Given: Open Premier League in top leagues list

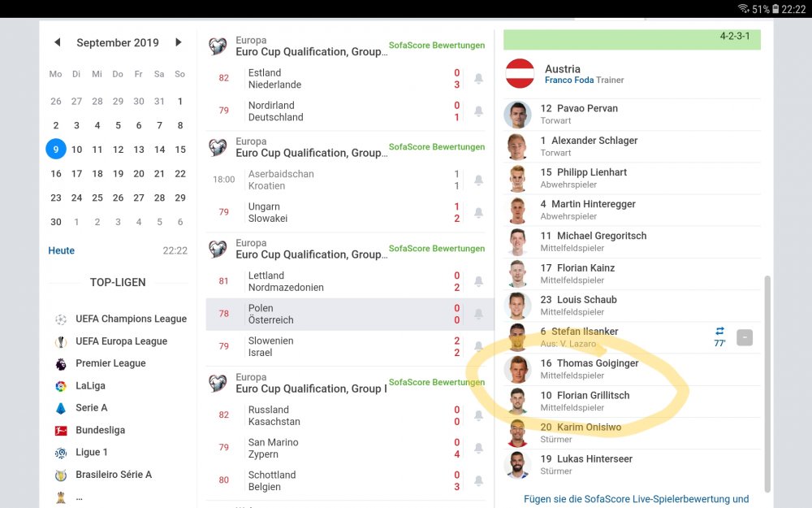Looking at the screenshot, I should tap(110, 363).
